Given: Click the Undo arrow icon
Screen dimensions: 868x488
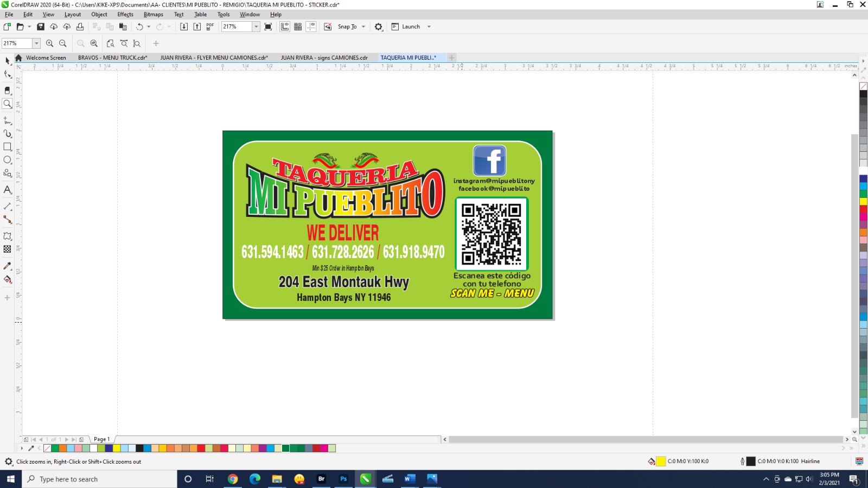Looking at the screenshot, I should click(x=139, y=27).
